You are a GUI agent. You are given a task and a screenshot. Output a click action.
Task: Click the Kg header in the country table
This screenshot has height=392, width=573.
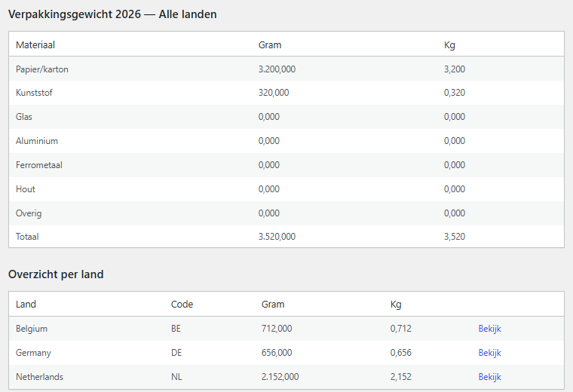(x=396, y=305)
